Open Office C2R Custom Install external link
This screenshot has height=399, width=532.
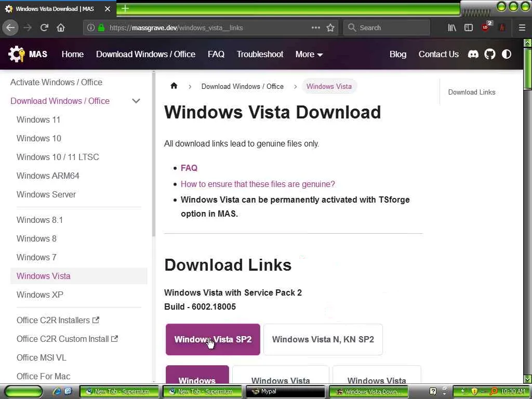pyautogui.click(x=67, y=339)
